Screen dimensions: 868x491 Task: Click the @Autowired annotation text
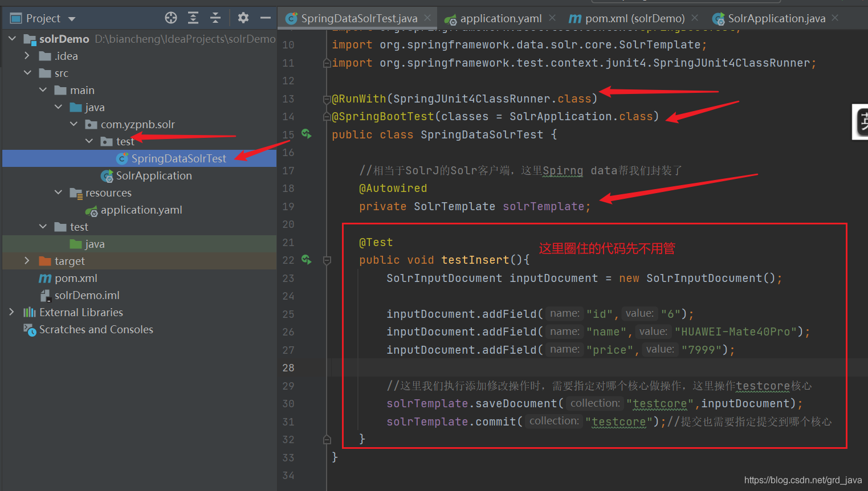pos(393,189)
